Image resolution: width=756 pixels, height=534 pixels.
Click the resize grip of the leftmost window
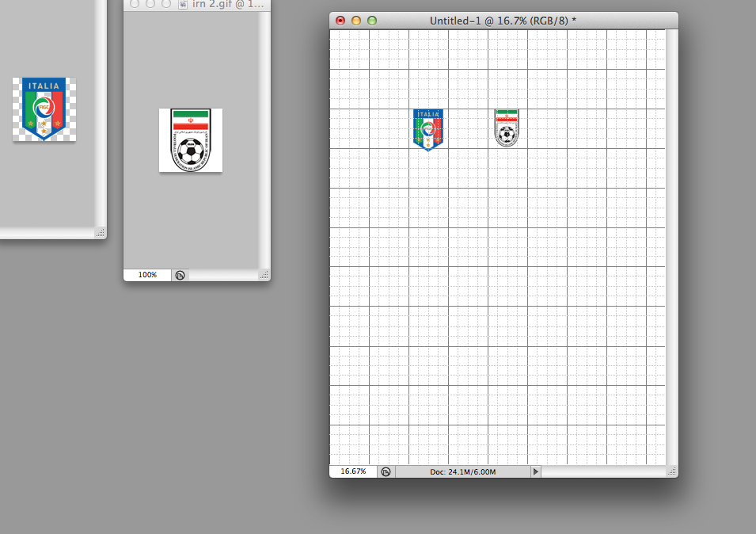click(x=101, y=233)
